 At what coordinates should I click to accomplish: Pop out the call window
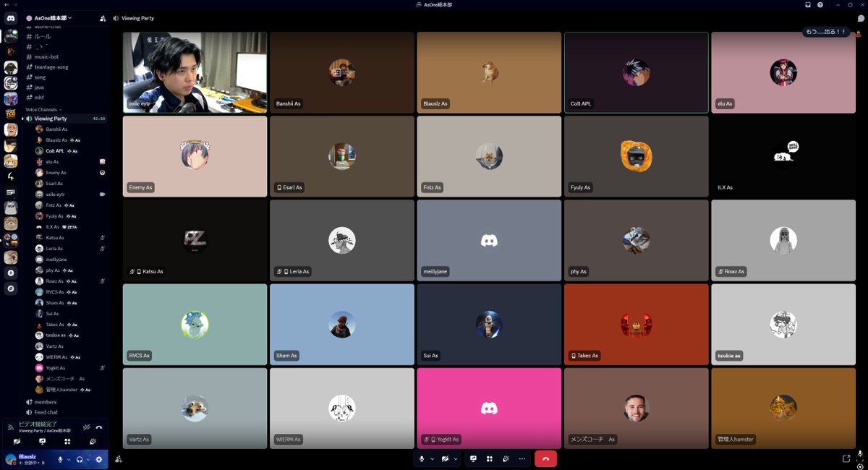pyautogui.click(x=846, y=458)
